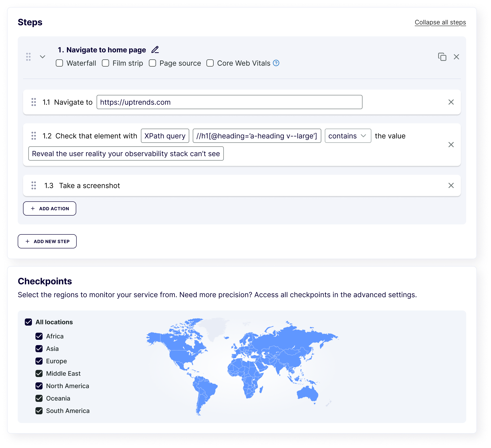Delete the element check action via its X
The height and width of the screenshot is (448, 491).
451,145
